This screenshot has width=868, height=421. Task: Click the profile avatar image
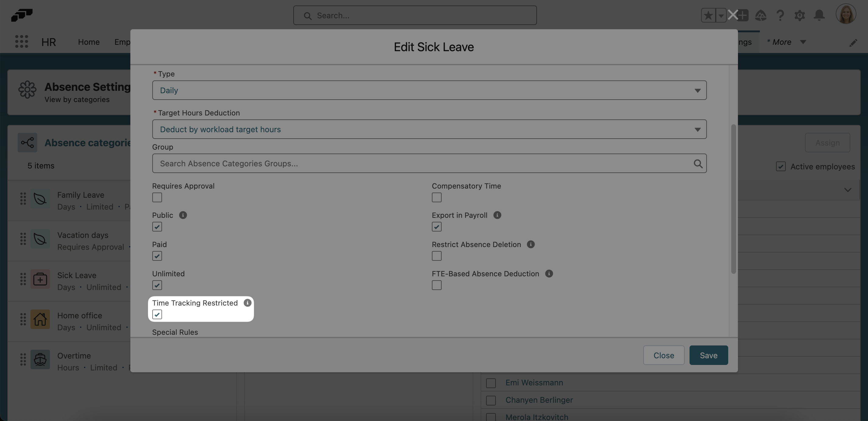coord(846,14)
